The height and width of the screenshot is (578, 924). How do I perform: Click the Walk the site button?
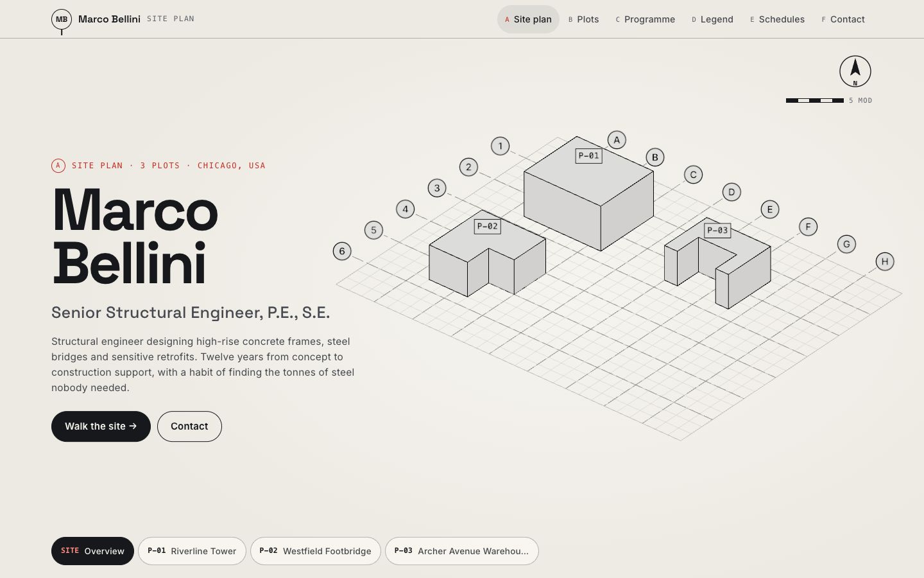tap(101, 426)
